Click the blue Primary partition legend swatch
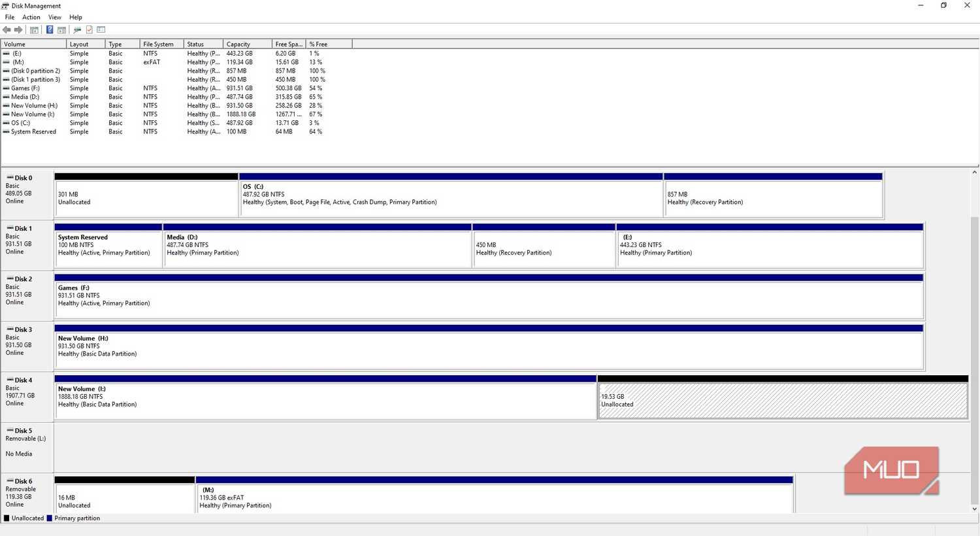 point(50,518)
